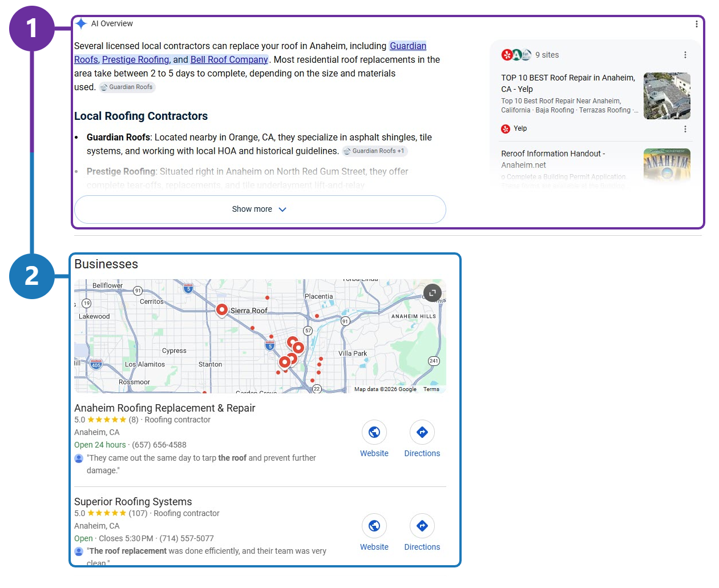Click reviewer avatar beside the roof replacement quote
719x588 pixels.
[x=79, y=551]
